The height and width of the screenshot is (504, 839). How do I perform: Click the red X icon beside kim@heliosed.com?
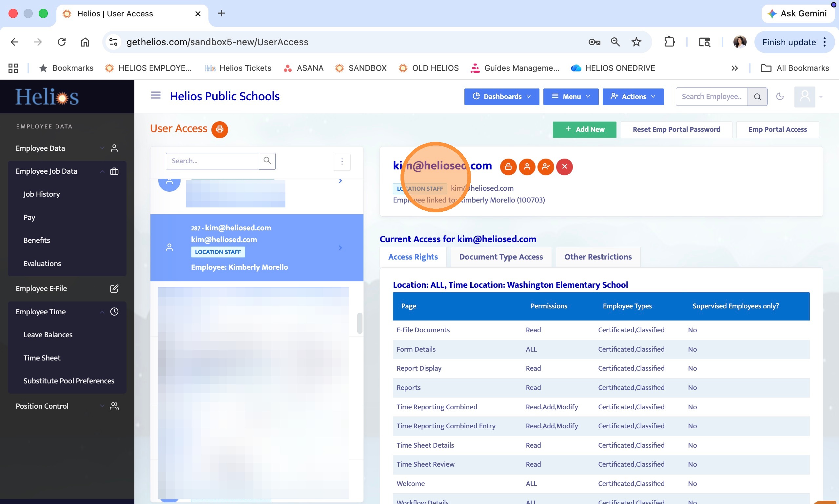coord(564,167)
